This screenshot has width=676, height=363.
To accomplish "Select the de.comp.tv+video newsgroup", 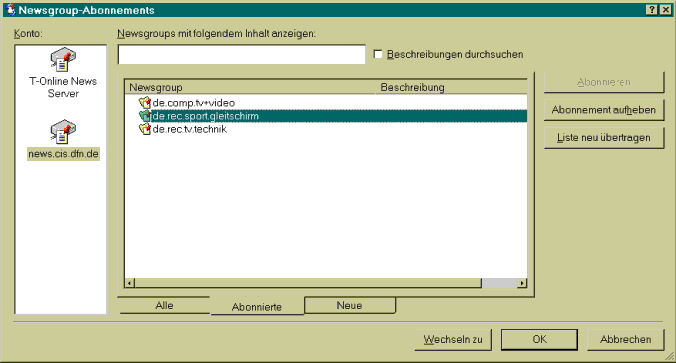I will [194, 103].
